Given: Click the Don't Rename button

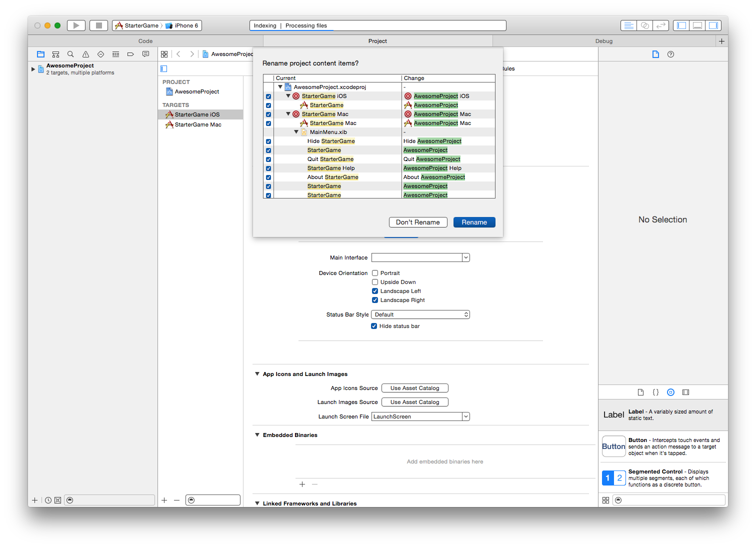Looking at the screenshot, I should pyautogui.click(x=418, y=222).
